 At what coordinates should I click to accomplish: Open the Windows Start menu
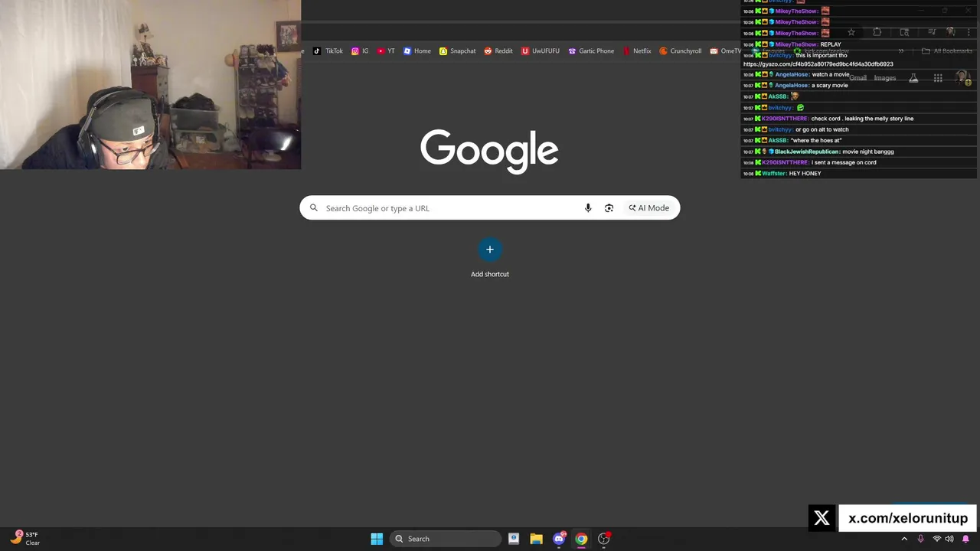(x=377, y=539)
